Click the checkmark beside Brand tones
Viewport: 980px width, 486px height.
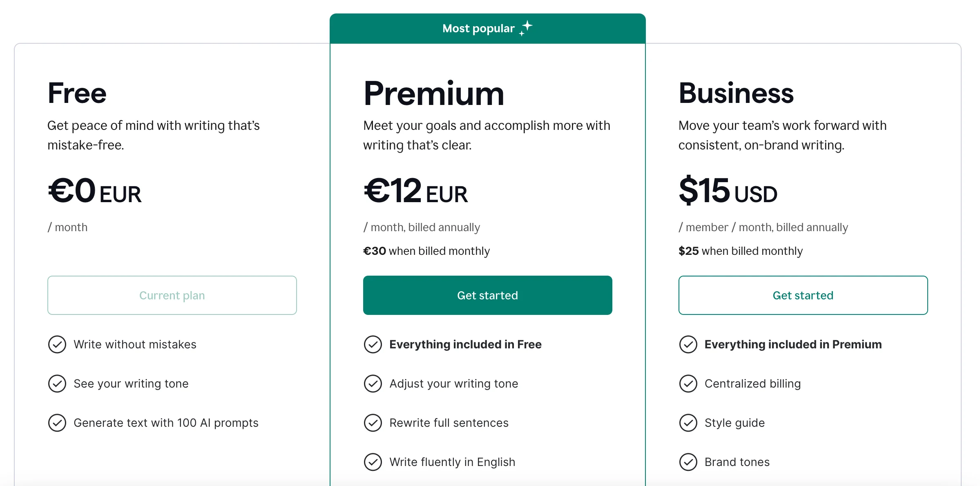click(x=688, y=462)
